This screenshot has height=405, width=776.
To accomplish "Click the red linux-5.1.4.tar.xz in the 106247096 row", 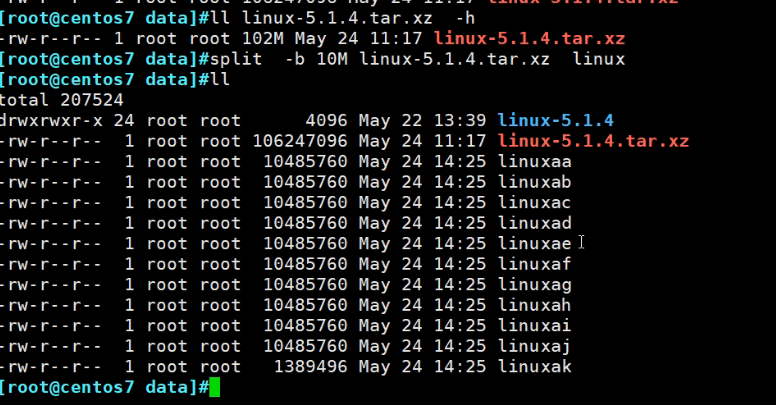I will click(x=593, y=141).
